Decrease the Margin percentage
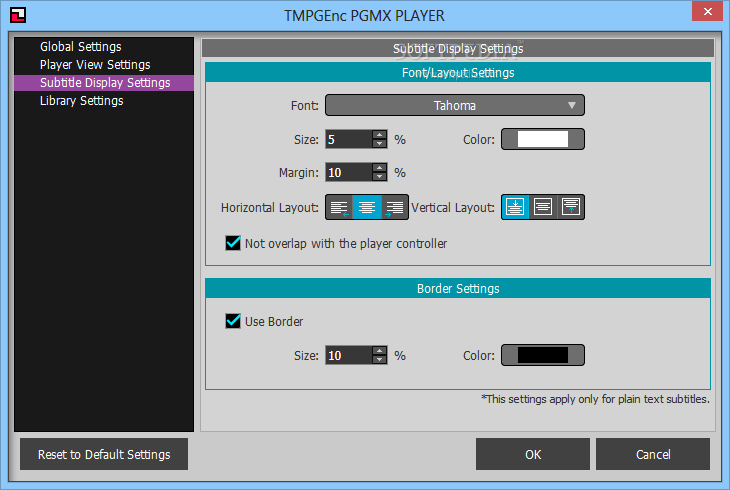 [x=380, y=177]
